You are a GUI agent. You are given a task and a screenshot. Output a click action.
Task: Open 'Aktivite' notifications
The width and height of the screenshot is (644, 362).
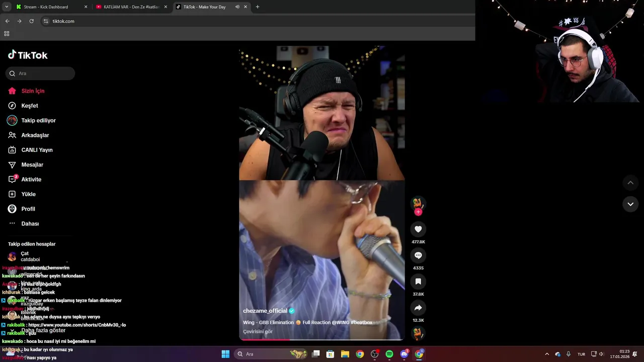coord(31,179)
